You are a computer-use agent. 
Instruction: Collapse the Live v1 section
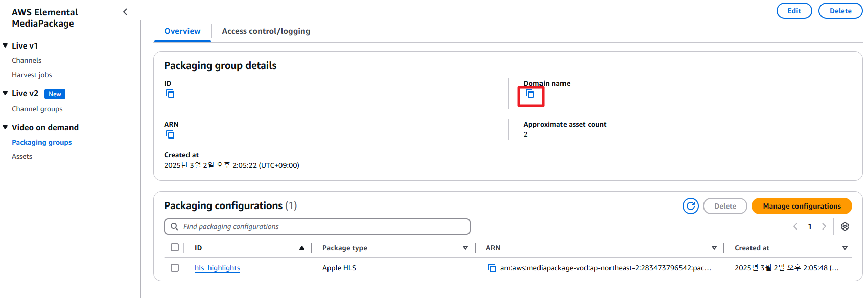(5, 45)
